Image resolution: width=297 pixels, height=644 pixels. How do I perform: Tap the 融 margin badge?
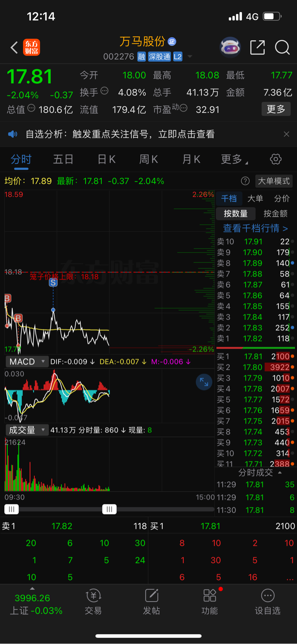click(142, 57)
